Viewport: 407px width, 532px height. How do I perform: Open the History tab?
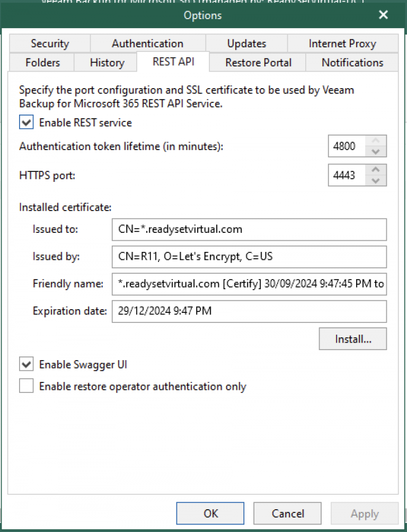pos(107,63)
